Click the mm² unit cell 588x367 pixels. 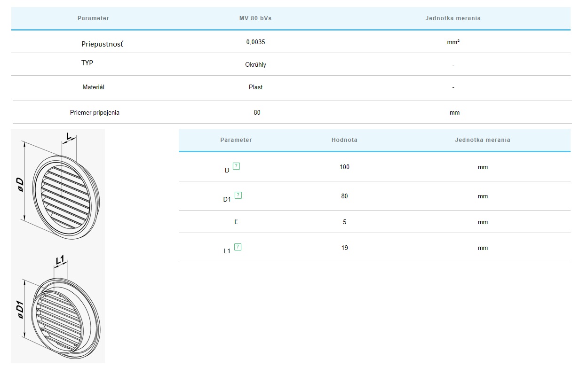pos(453,42)
